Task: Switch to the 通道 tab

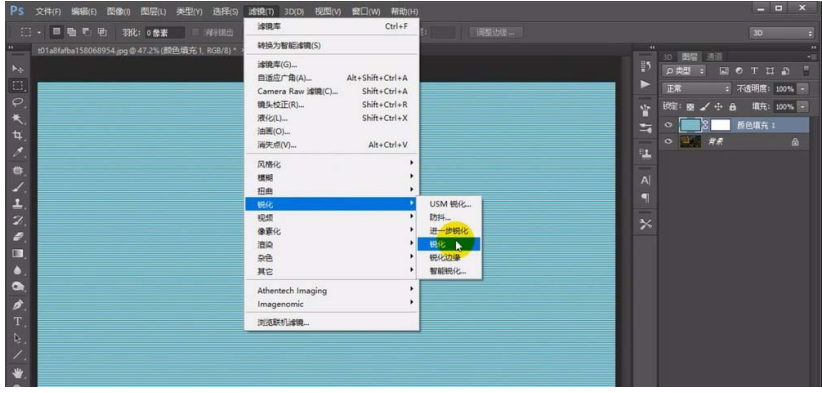Action: (x=714, y=57)
